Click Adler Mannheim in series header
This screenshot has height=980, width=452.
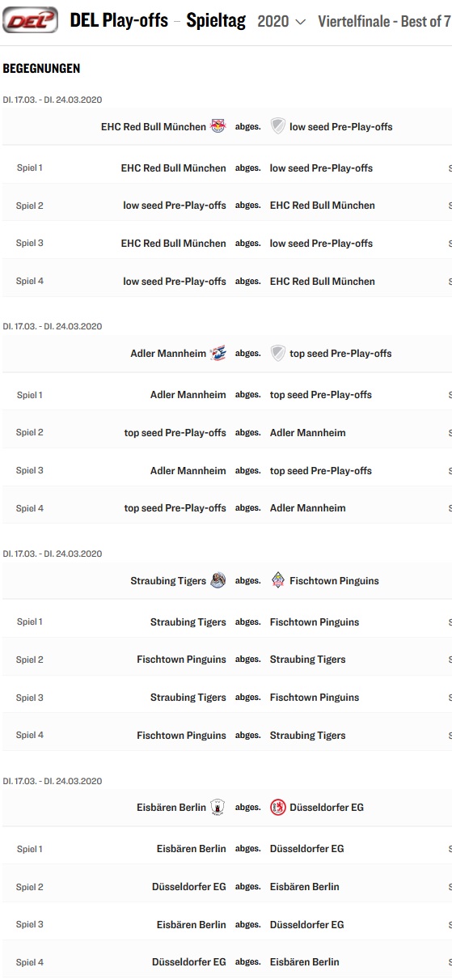click(x=168, y=354)
